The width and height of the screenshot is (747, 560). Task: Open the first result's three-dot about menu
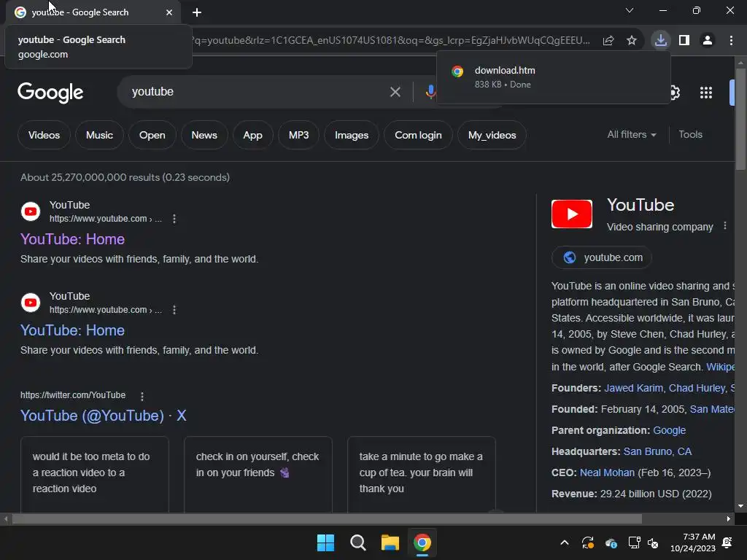point(174,219)
